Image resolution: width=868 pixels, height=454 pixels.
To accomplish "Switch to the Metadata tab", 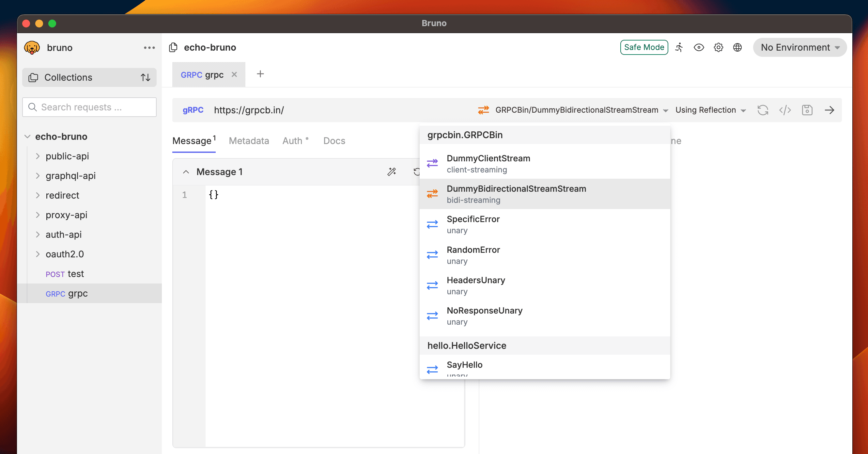I will [249, 141].
